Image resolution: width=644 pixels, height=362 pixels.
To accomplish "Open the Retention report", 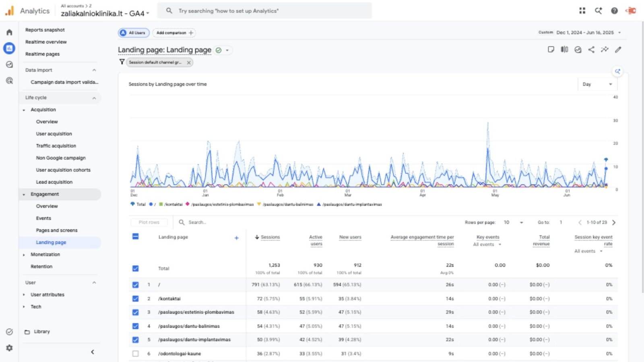I will tap(41, 267).
